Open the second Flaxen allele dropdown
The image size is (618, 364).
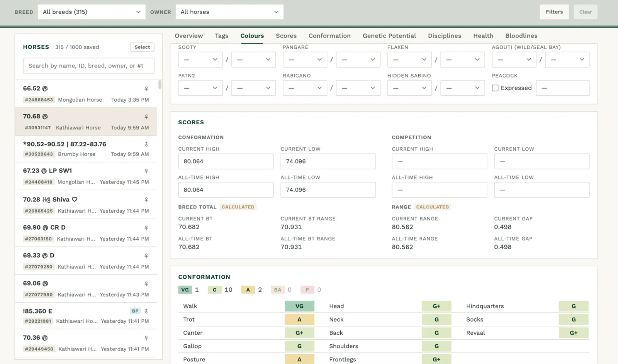pyautogui.click(x=463, y=59)
